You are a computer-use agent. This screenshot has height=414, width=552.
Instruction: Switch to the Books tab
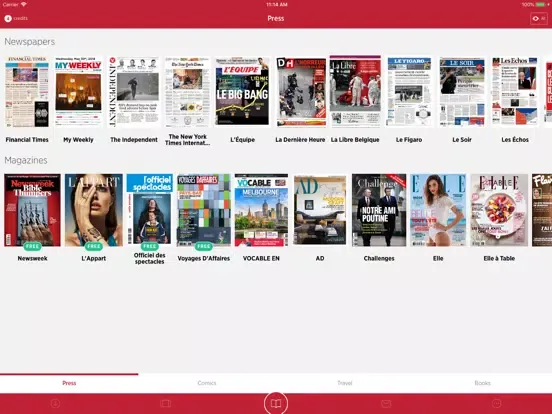click(x=483, y=383)
